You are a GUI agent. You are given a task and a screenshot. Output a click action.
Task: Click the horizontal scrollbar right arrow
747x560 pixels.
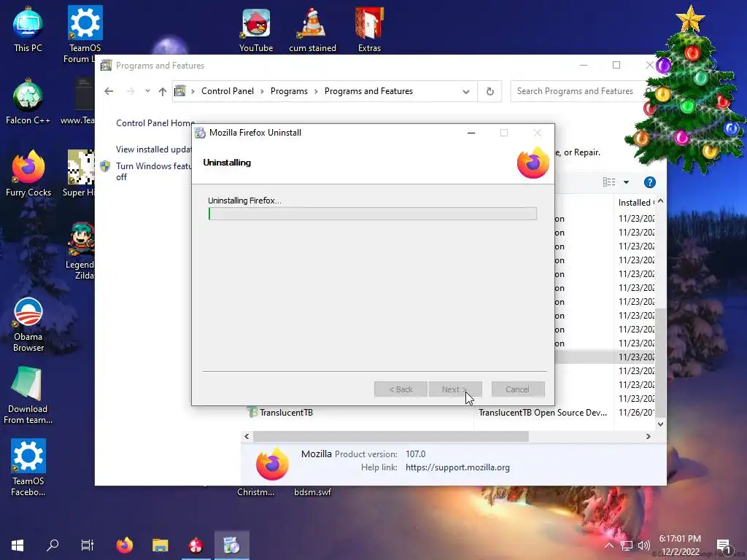click(x=648, y=436)
